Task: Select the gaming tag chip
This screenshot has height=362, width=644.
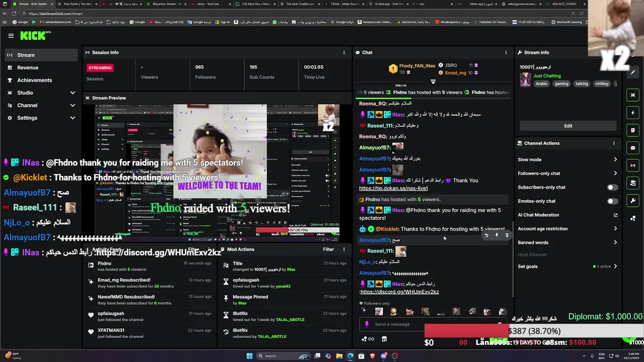Action: coord(561,84)
